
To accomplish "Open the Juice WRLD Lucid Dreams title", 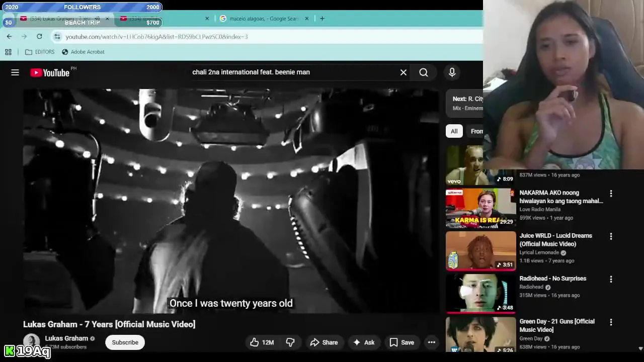I will 555,240.
